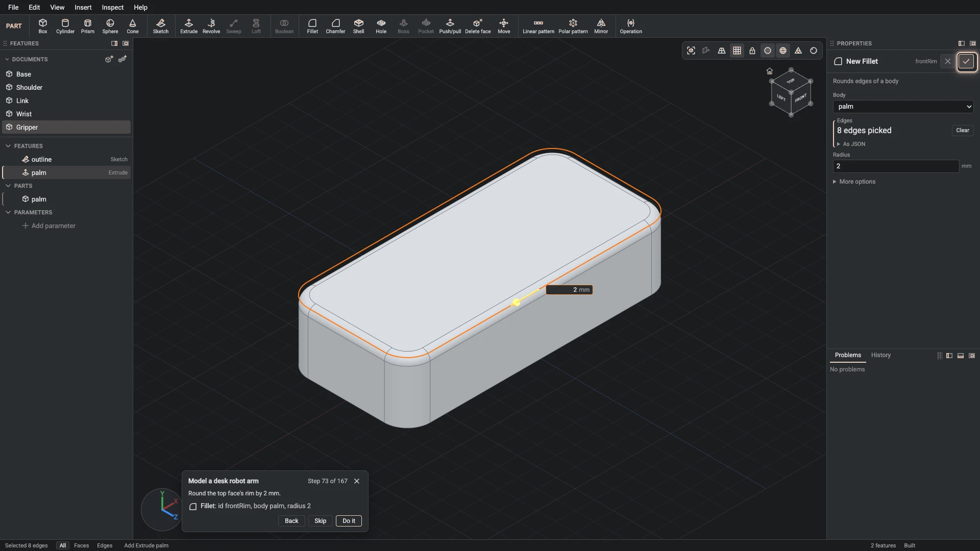The image size is (980, 551).
Task: Open the Linear pattern tool
Action: click(x=538, y=26)
